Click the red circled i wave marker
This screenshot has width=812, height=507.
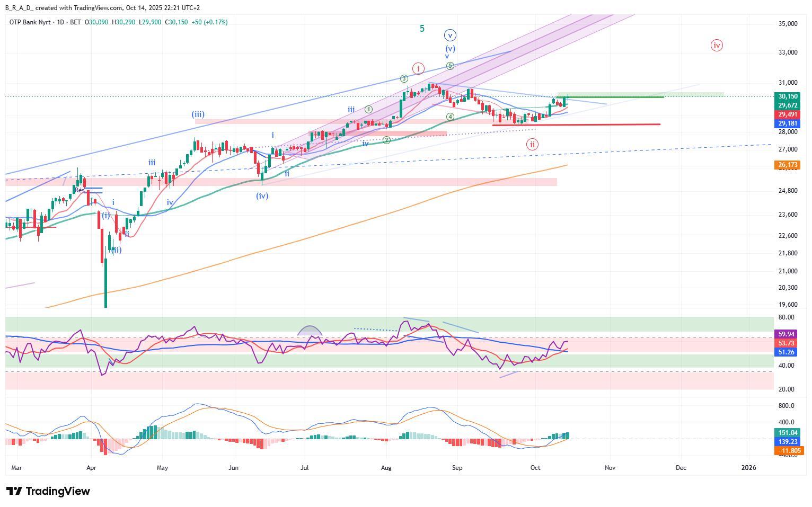[x=419, y=69]
